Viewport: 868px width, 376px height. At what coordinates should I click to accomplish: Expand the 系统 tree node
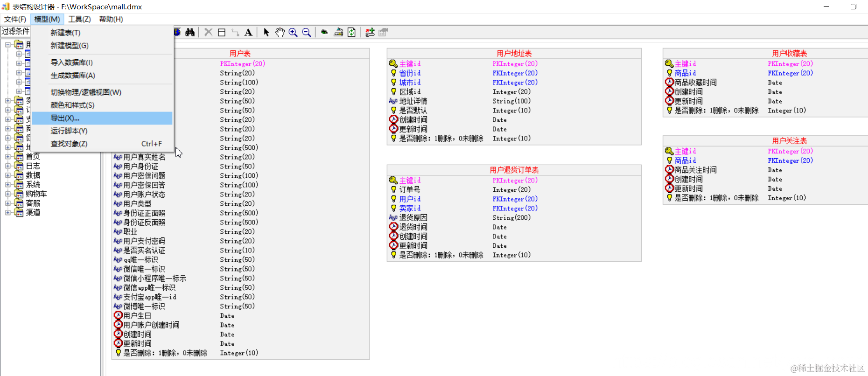[x=7, y=184]
